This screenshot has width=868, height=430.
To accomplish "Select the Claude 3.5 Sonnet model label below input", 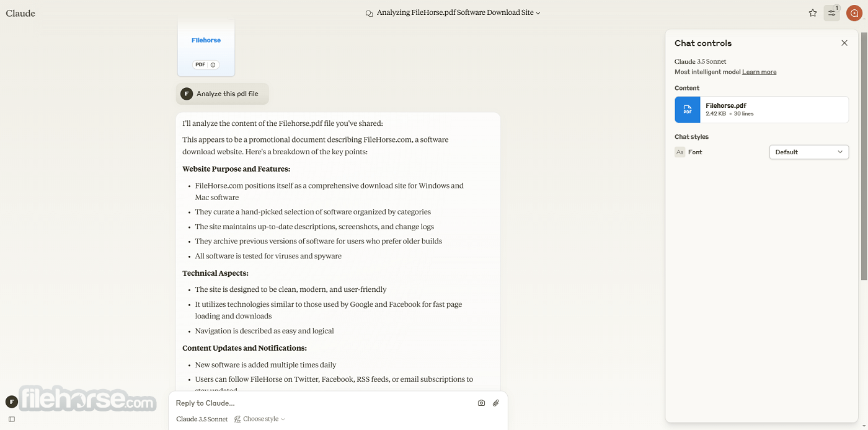I will [202, 419].
